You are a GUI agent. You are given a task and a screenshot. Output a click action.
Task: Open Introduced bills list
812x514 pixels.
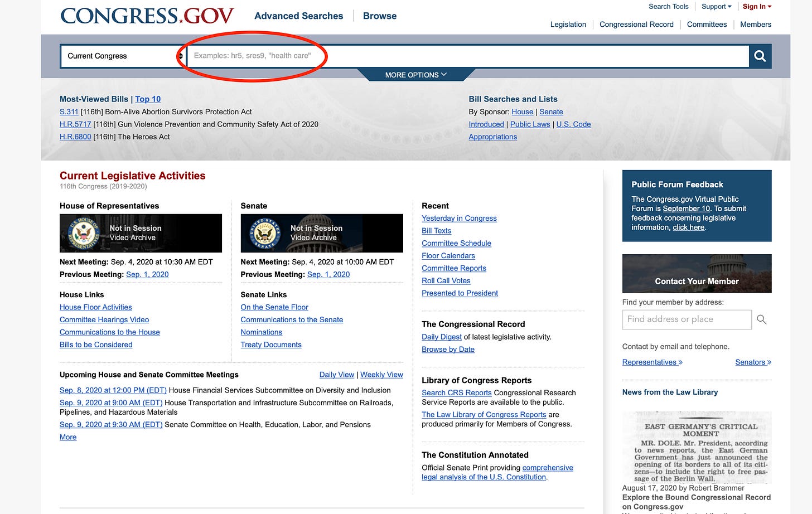(x=486, y=124)
